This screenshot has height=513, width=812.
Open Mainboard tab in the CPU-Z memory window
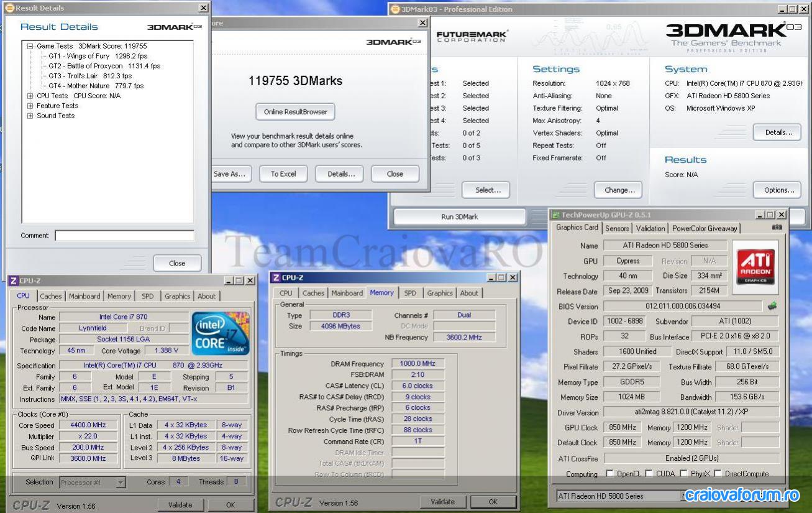[347, 293]
